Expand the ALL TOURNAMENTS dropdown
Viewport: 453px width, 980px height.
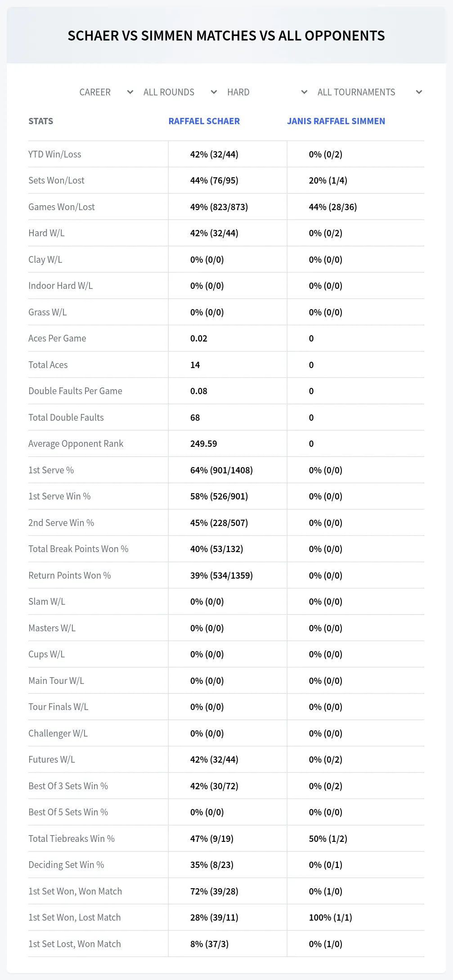[x=370, y=92]
